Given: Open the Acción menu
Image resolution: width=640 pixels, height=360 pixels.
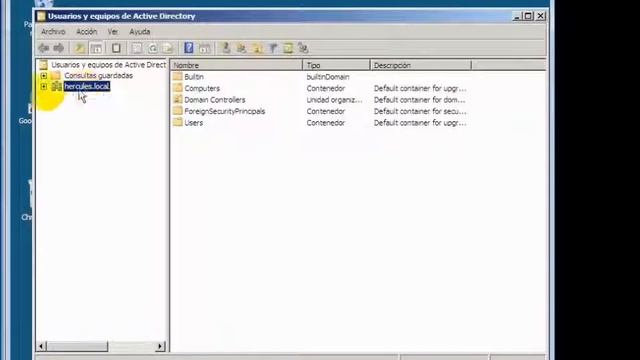Looking at the screenshot, I should coord(87,31).
